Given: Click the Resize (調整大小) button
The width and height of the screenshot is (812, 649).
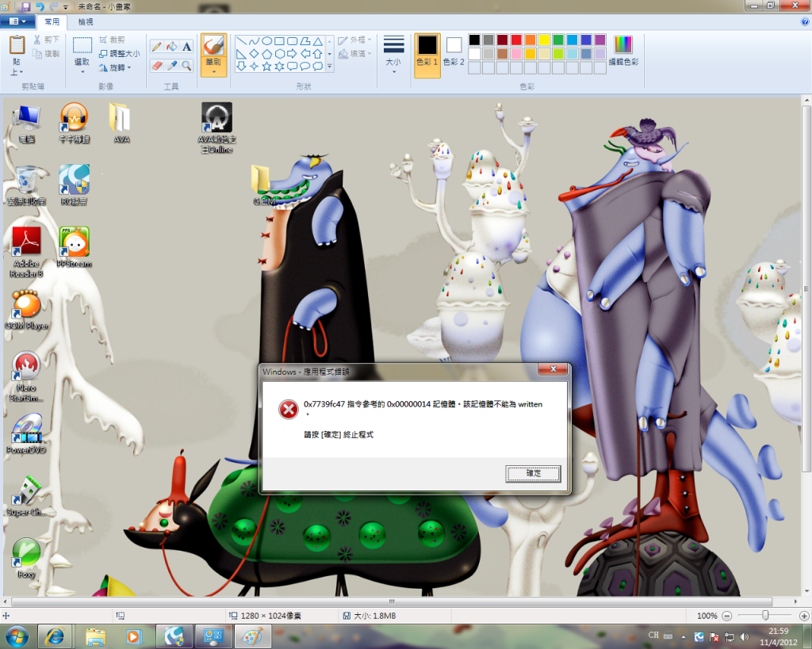Looking at the screenshot, I should coord(119,54).
